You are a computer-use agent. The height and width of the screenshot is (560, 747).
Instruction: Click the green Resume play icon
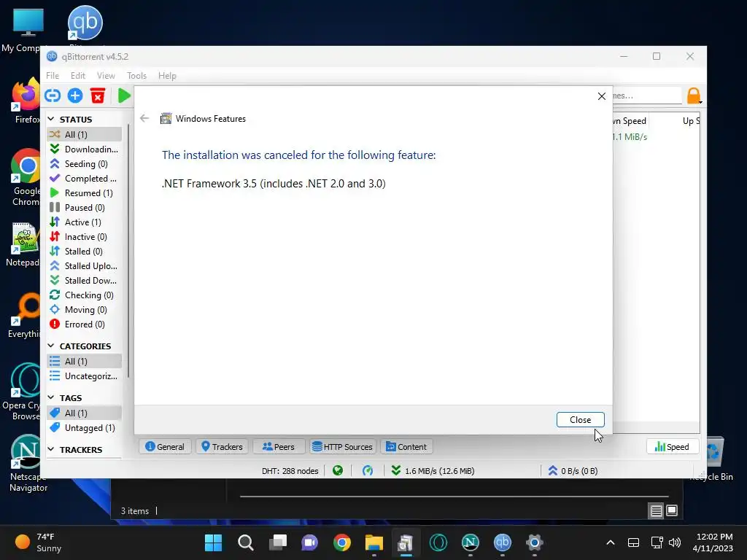click(x=124, y=96)
